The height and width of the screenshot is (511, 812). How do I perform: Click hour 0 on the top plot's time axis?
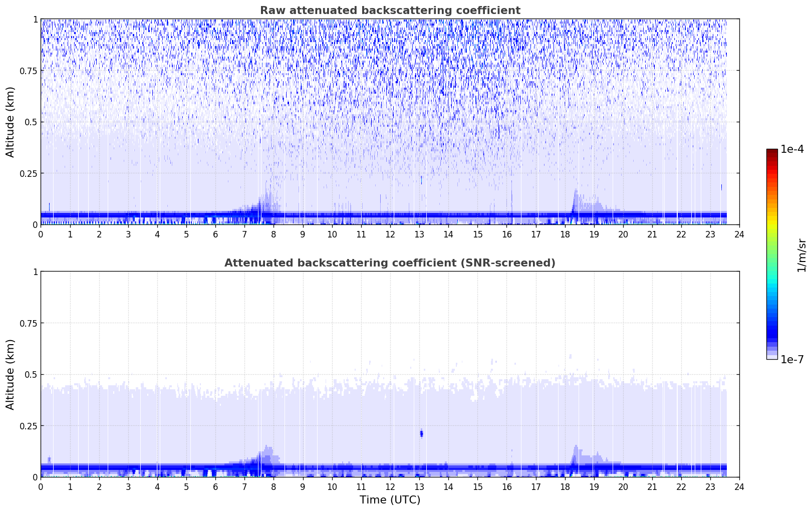click(x=41, y=234)
